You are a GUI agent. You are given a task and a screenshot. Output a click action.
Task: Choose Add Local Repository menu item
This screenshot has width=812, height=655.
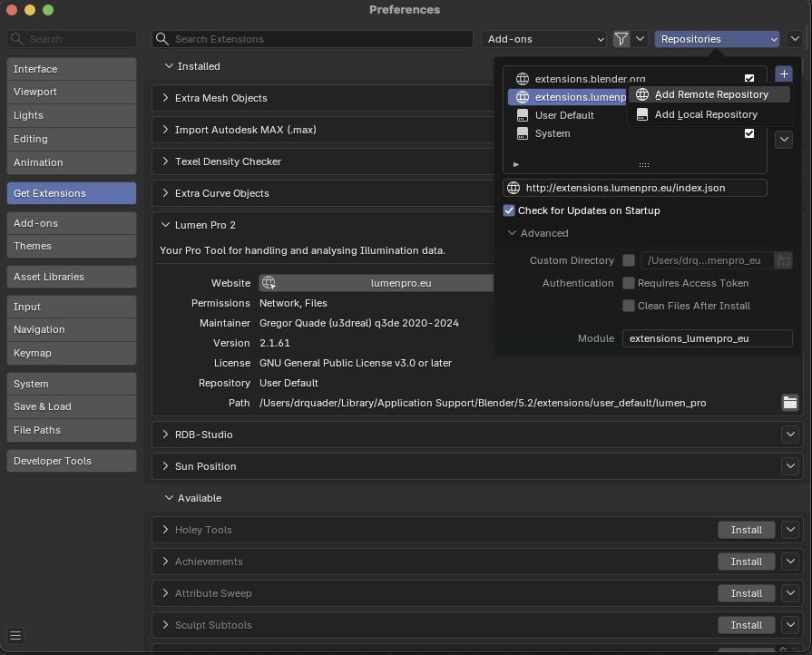pyautogui.click(x=709, y=114)
